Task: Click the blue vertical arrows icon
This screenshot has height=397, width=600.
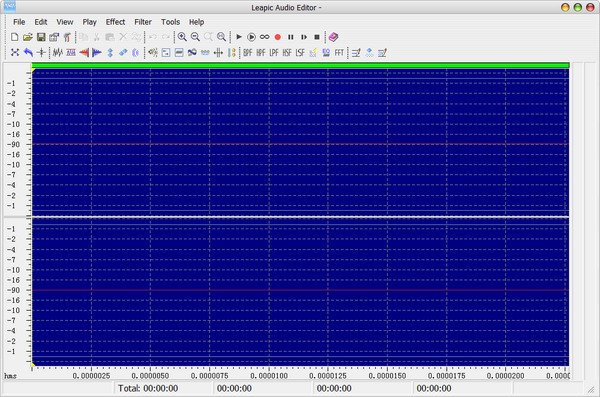Action: (110, 52)
